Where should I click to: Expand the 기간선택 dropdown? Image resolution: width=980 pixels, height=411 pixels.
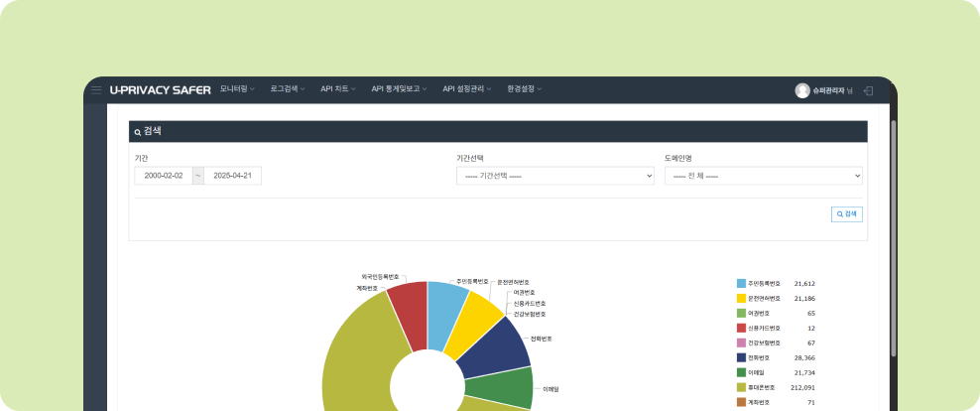tap(555, 176)
